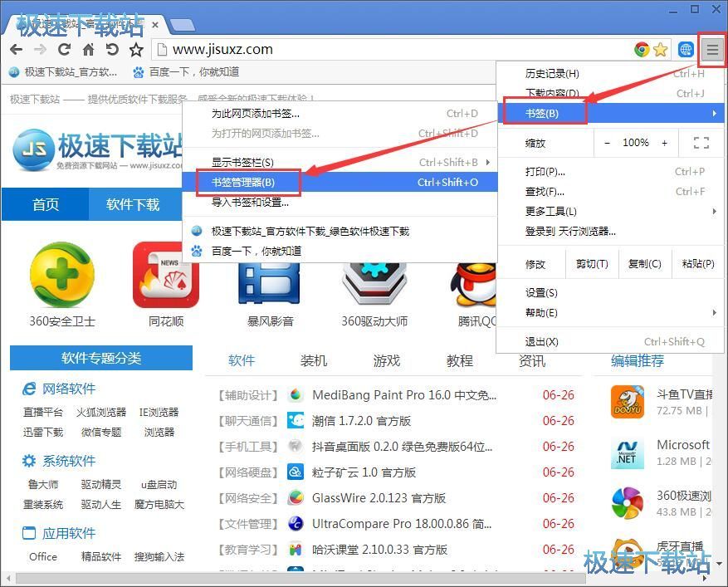Click the blue globe extension icon
The width and height of the screenshot is (728, 587).
point(686,49)
